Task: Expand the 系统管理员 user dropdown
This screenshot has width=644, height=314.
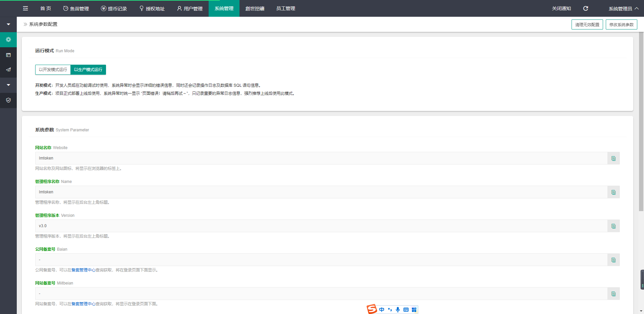Action: pyautogui.click(x=623, y=9)
